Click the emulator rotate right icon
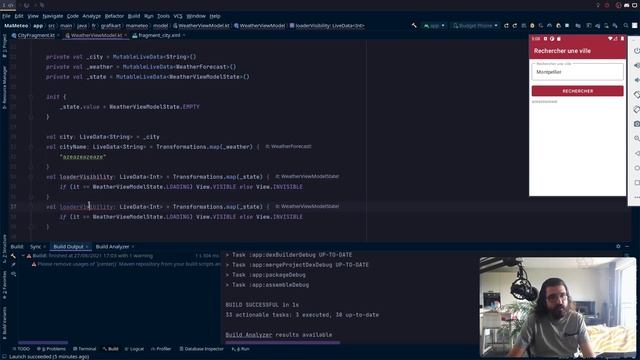The height and width of the screenshot is (360, 640). tap(636, 109)
